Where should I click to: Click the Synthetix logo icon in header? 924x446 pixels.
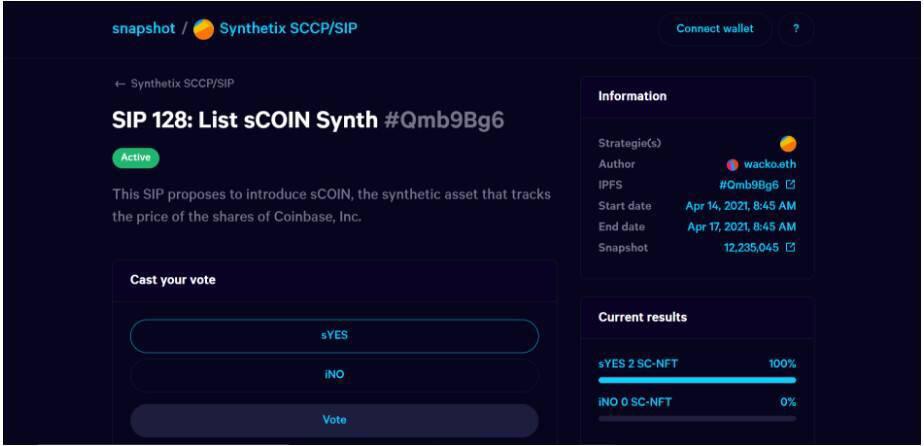[203, 29]
